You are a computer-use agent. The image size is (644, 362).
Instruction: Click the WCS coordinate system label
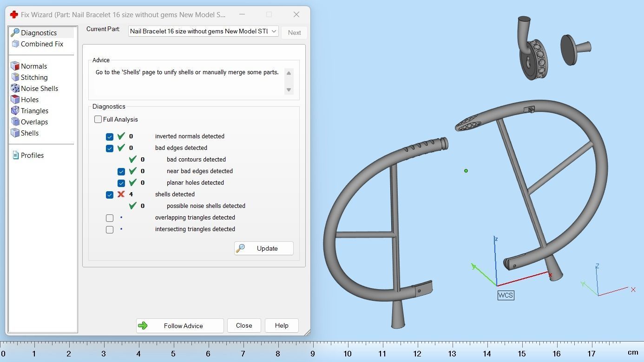[506, 295]
